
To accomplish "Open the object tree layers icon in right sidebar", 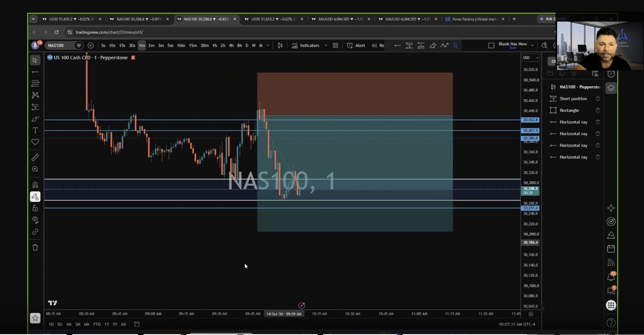I will click(611, 88).
